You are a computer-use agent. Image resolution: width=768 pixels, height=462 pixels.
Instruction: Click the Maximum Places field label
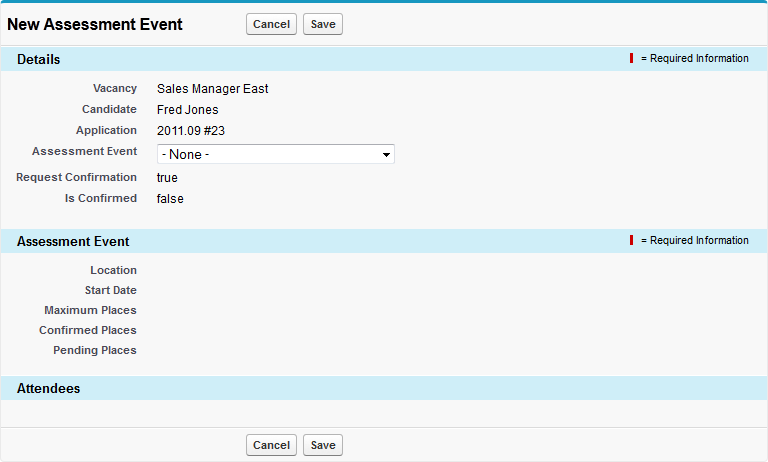point(90,310)
